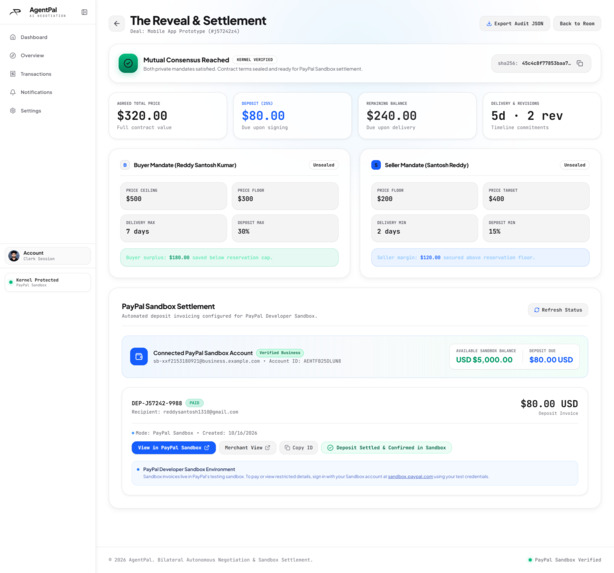The height and width of the screenshot is (573, 614).
Task: Collapse the sidebar with the panel icon
Action: (84, 12)
